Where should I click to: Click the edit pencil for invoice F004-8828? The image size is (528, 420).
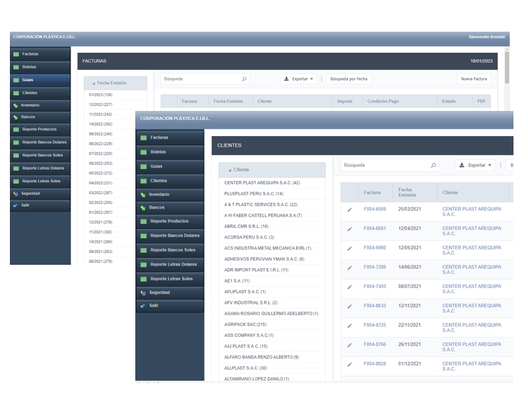coord(350,364)
